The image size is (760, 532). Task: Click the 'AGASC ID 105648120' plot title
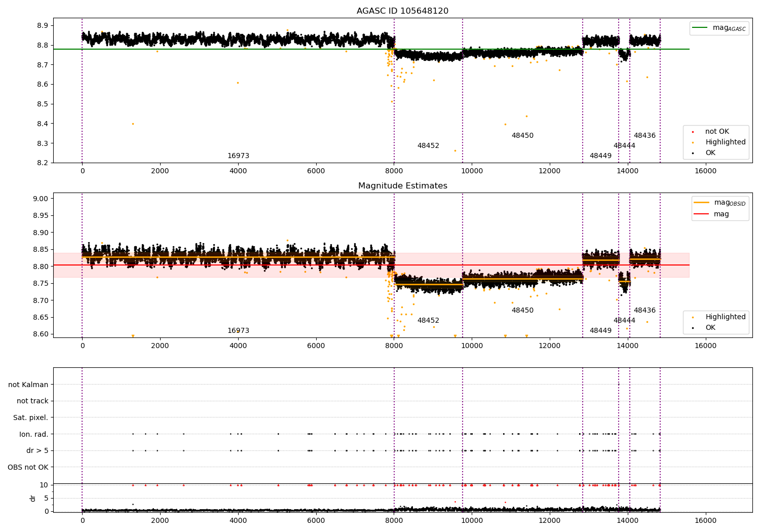(x=402, y=11)
